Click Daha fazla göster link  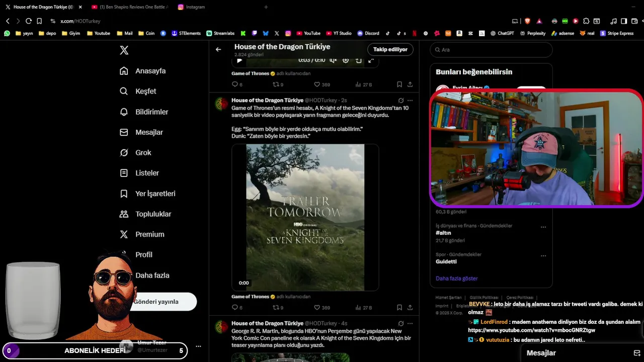click(x=457, y=279)
